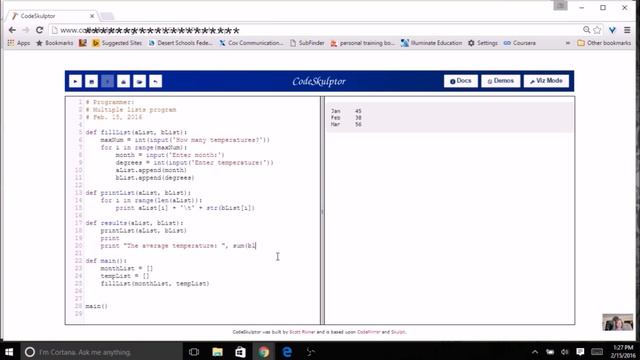Open the Coursera bookmark

520,43
